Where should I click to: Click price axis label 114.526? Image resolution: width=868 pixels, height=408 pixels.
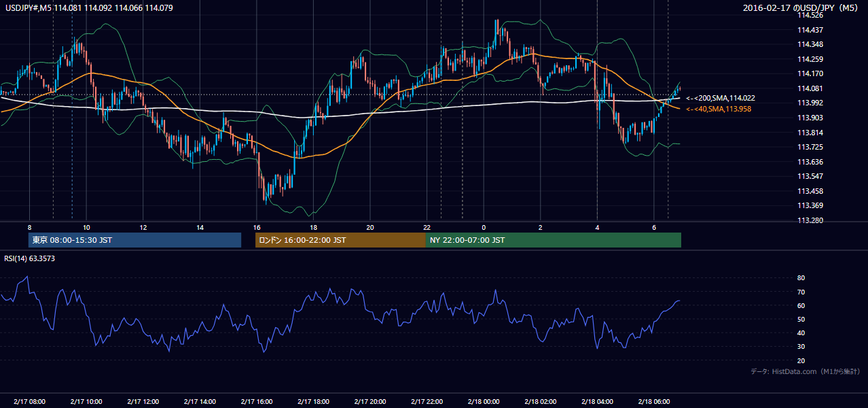pyautogui.click(x=810, y=15)
